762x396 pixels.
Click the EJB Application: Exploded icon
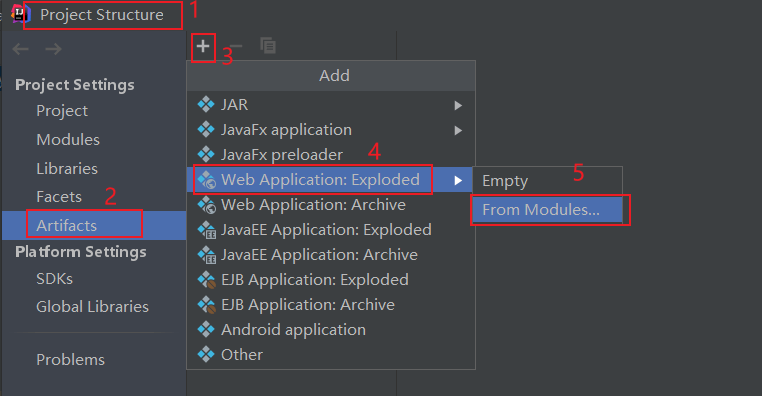point(207,280)
